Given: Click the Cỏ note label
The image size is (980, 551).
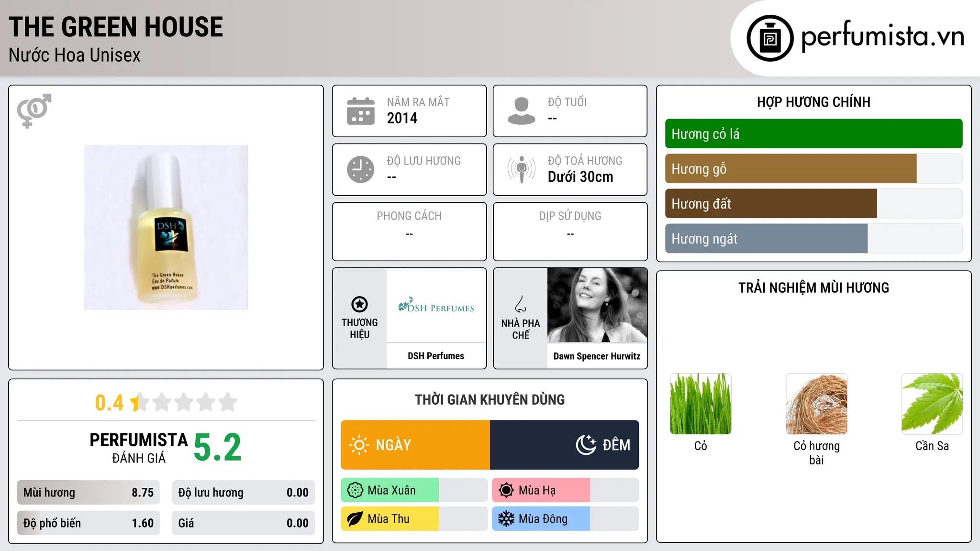Looking at the screenshot, I should 701,446.
